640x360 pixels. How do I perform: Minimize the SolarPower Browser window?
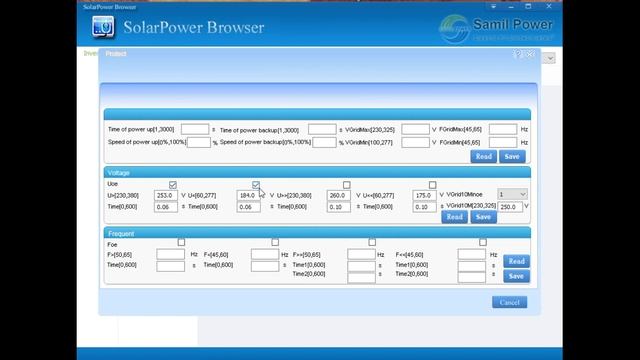(511, 7)
